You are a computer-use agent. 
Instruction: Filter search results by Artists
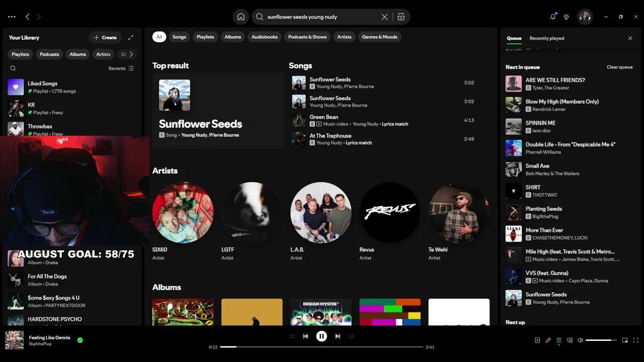344,37
